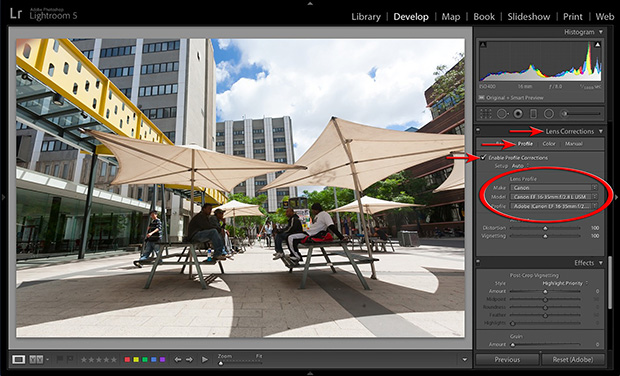Select next photo arrow
The image size is (620, 376).
pos(189,359)
